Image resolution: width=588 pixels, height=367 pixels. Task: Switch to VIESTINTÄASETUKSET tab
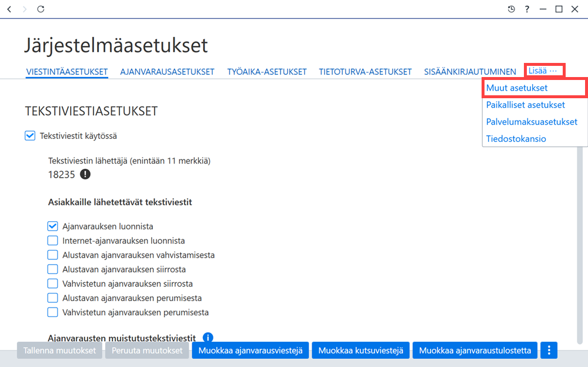point(67,72)
